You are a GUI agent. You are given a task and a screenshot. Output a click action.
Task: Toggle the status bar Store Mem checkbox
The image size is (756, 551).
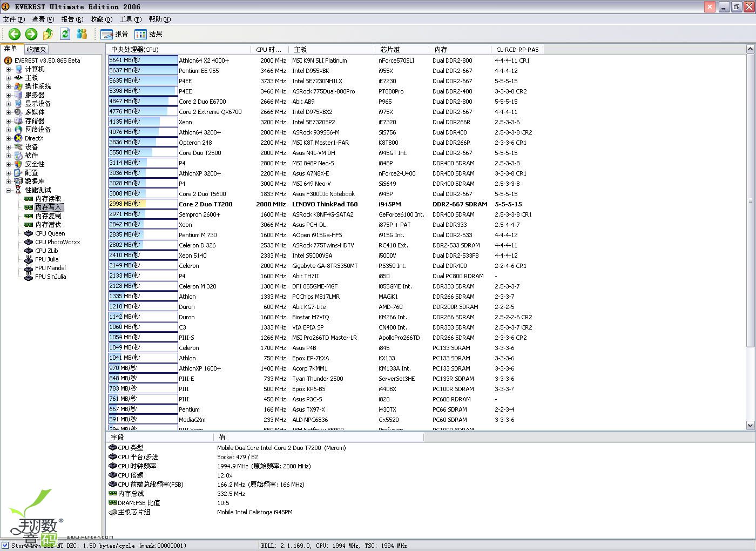point(5,545)
